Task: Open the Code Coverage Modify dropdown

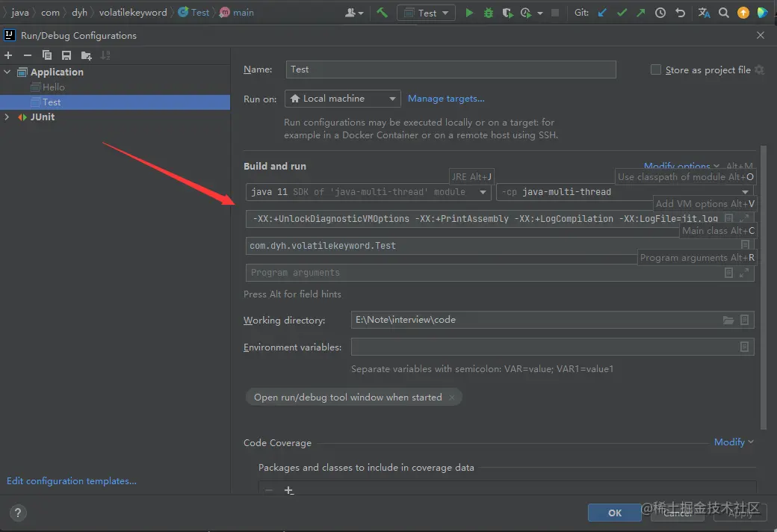Action: click(734, 442)
